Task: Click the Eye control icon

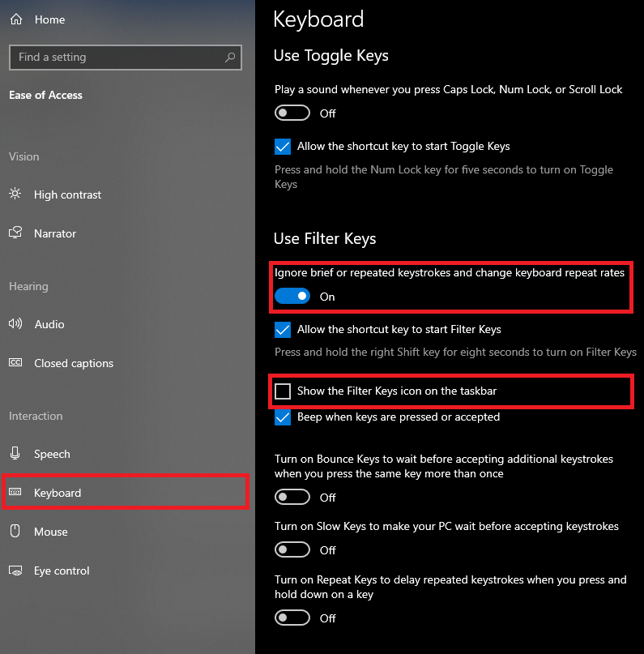Action: pyautogui.click(x=15, y=571)
